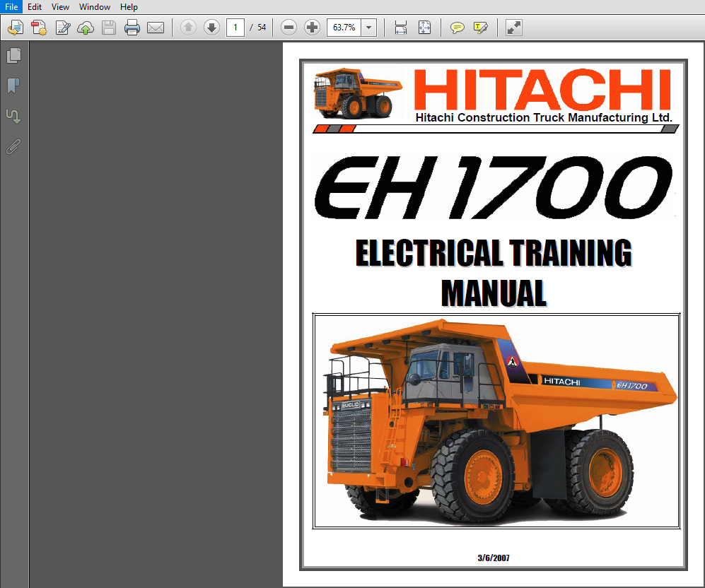Zoom in with the plus button
Screen dimensions: 705x588
[x=312, y=28]
